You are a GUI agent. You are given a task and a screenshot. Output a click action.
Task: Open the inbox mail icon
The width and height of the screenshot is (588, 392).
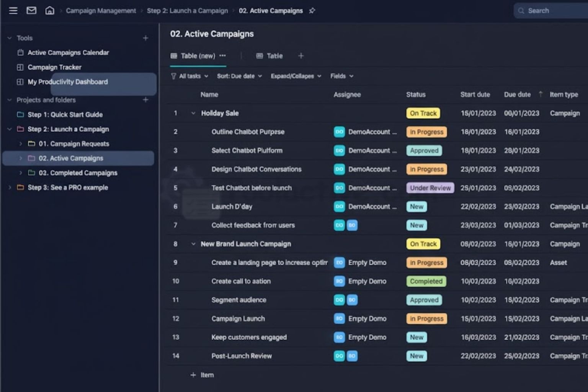point(31,10)
